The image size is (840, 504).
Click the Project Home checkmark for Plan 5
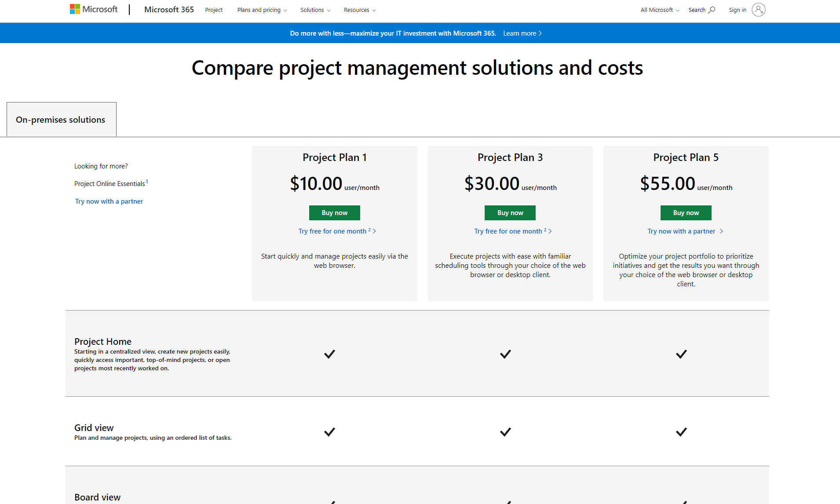click(681, 354)
